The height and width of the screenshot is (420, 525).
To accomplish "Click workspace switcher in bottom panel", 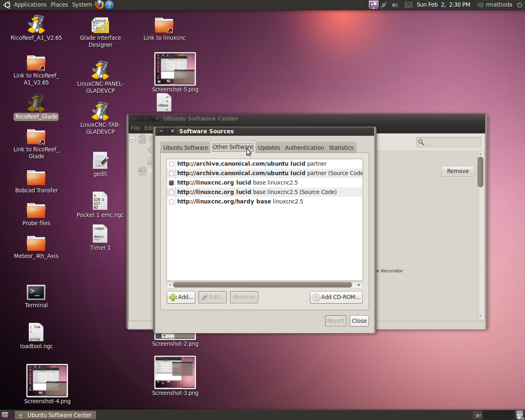I will click(x=493, y=415).
